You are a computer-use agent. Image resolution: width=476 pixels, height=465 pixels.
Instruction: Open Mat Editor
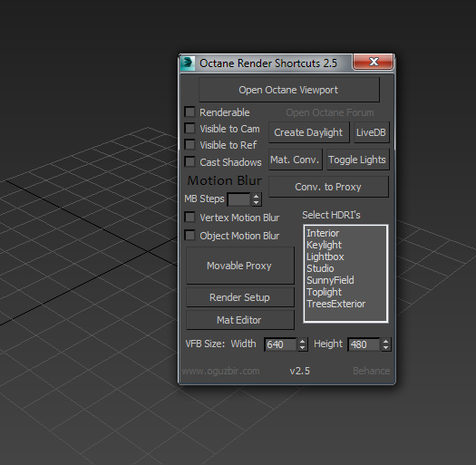240,320
